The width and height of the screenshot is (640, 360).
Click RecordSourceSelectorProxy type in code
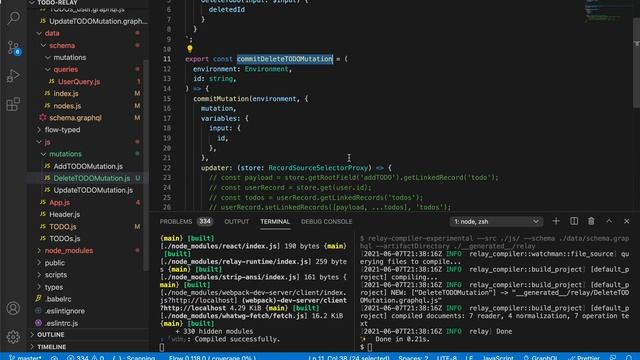318,168
